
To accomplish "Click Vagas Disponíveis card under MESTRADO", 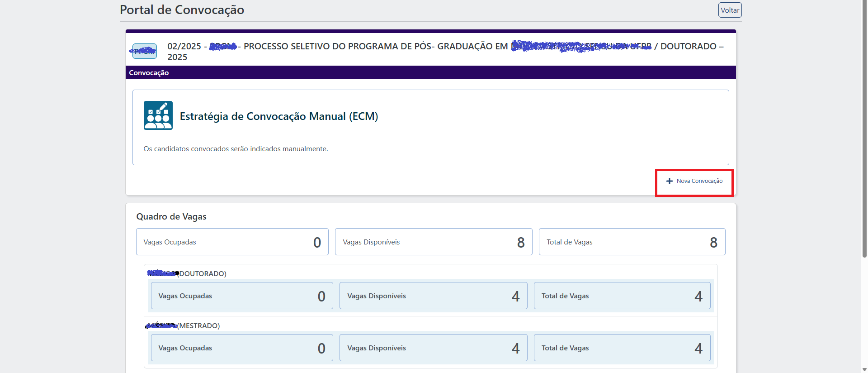I will click(x=434, y=348).
